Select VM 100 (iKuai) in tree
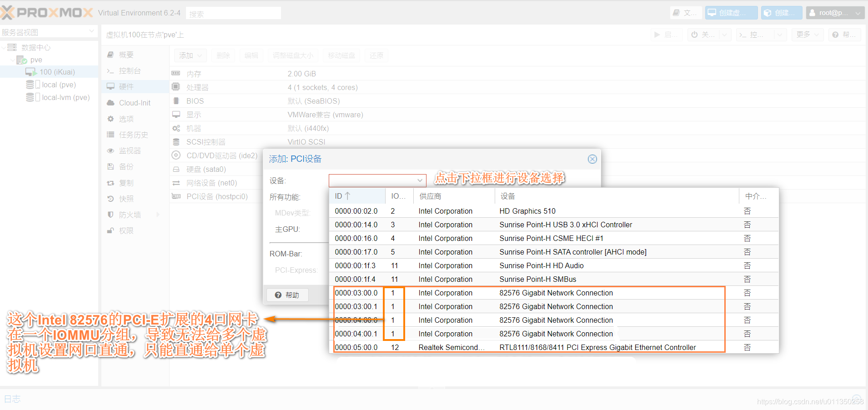The width and height of the screenshot is (868, 410). pyautogui.click(x=49, y=72)
